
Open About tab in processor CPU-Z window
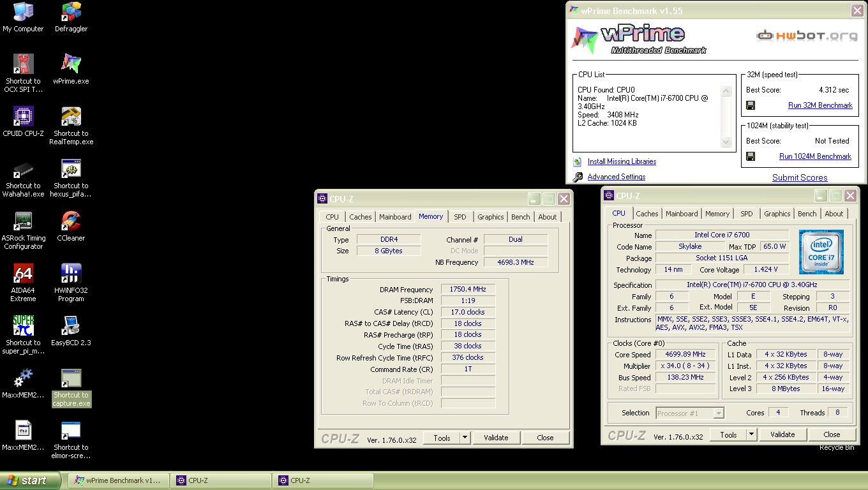(834, 214)
